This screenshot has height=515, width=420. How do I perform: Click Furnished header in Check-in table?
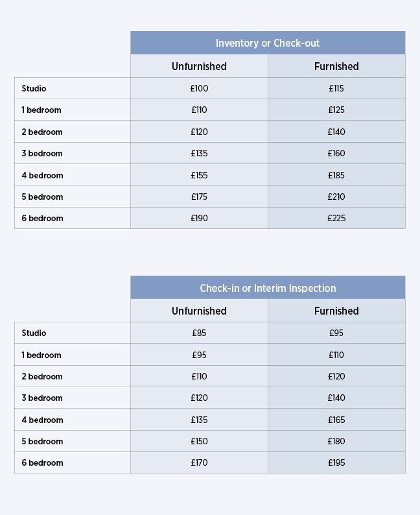pyautogui.click(x=336, y=311)
